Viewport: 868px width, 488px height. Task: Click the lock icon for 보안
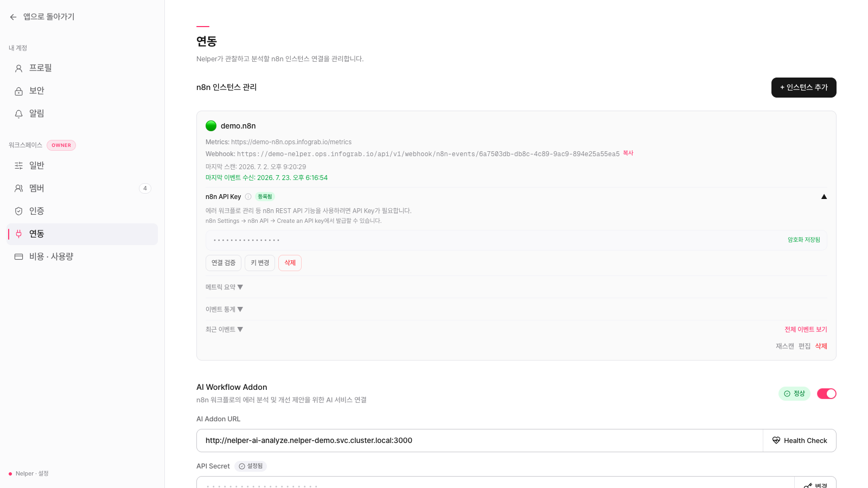[x=18, y=91]
